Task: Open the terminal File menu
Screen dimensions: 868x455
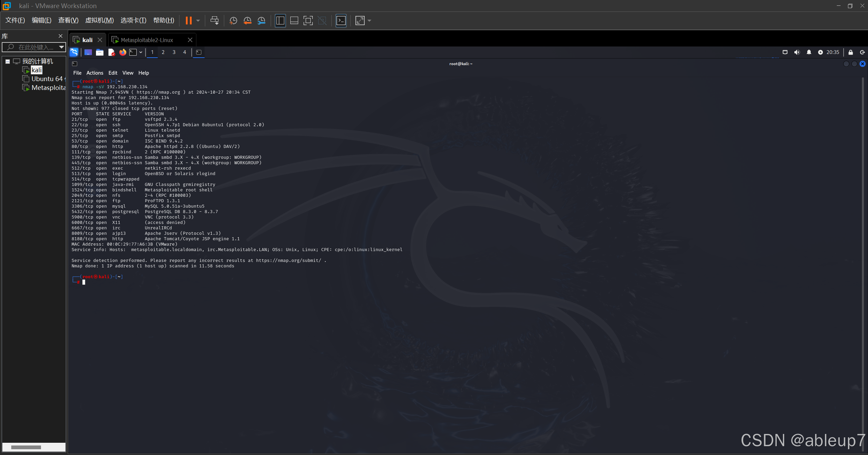Action: tap(77, 73)
